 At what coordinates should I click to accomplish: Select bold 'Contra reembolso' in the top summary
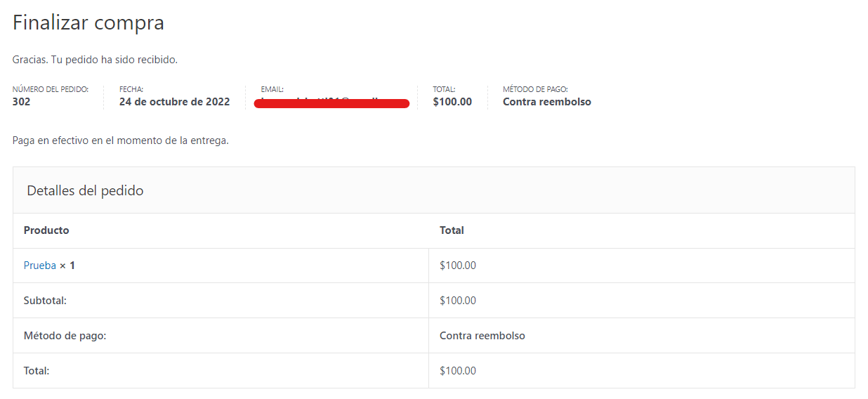click(547, 102)
